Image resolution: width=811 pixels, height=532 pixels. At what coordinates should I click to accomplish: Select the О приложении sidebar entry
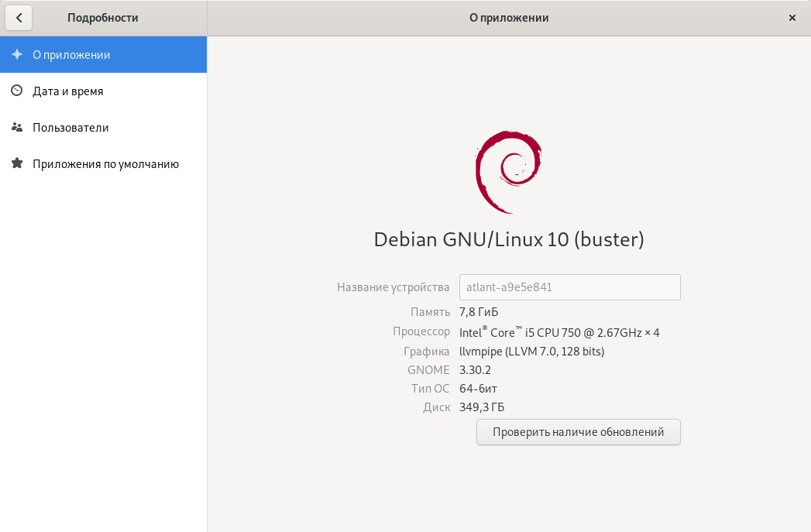point(71,55)
